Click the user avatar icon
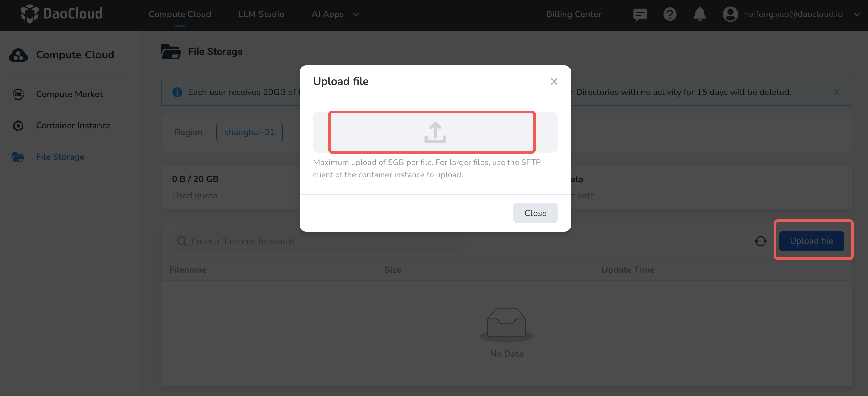This screenshot has height=396, width=868. point(730,14)
